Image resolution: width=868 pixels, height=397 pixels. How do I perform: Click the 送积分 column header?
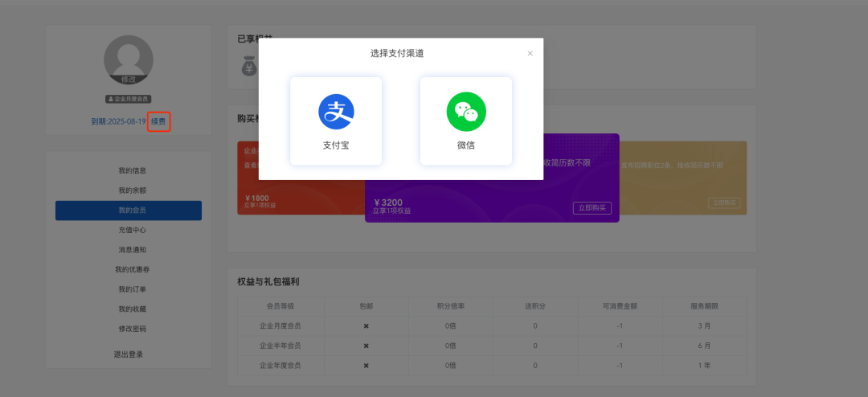[x=535, y=306]
